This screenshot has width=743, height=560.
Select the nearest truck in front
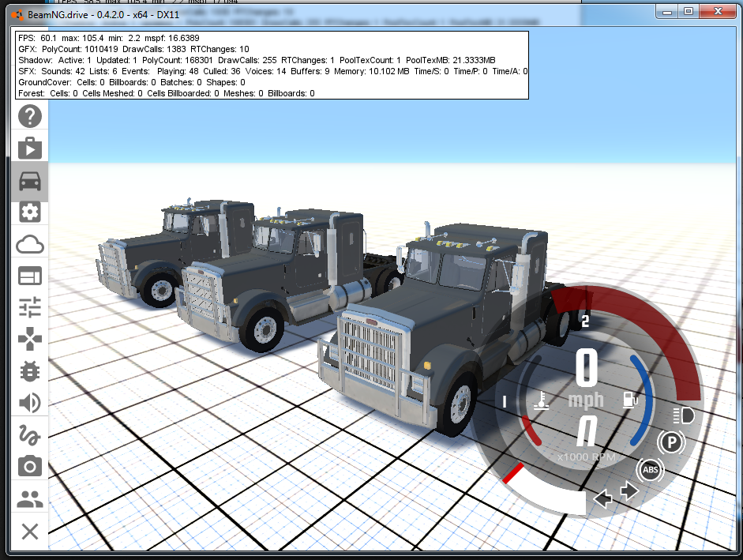click(441, 322)
